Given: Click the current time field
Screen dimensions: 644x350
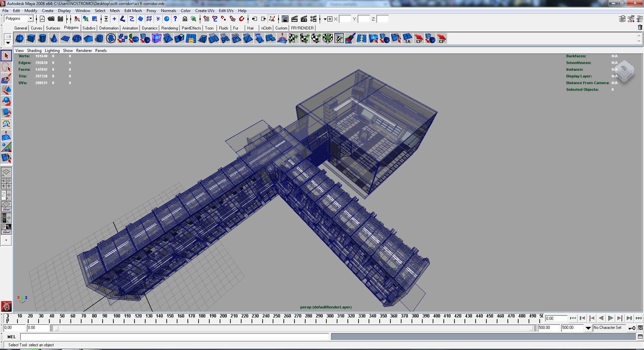Looking at the screenshot, I should tap(556, 318).
